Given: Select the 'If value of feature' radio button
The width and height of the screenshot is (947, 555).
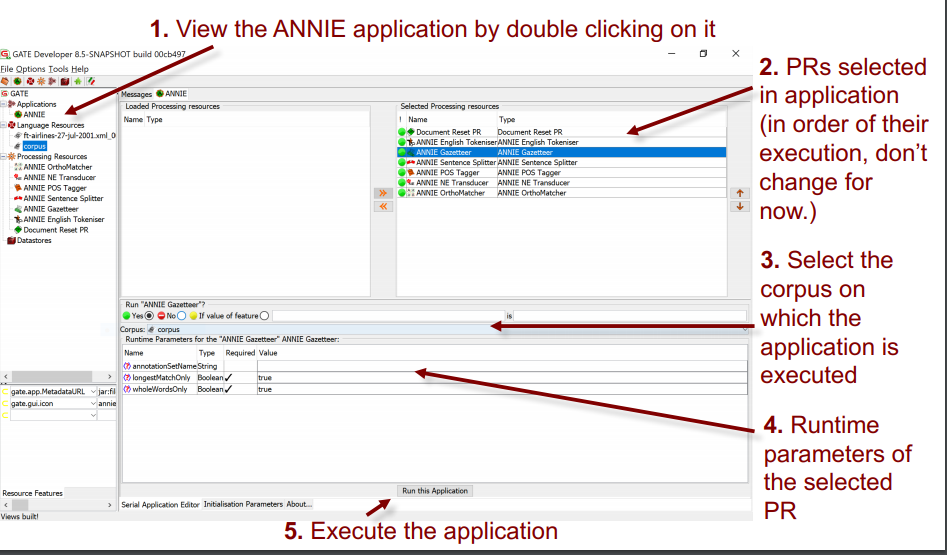Looking at the screenshot, I should (264, 315).
